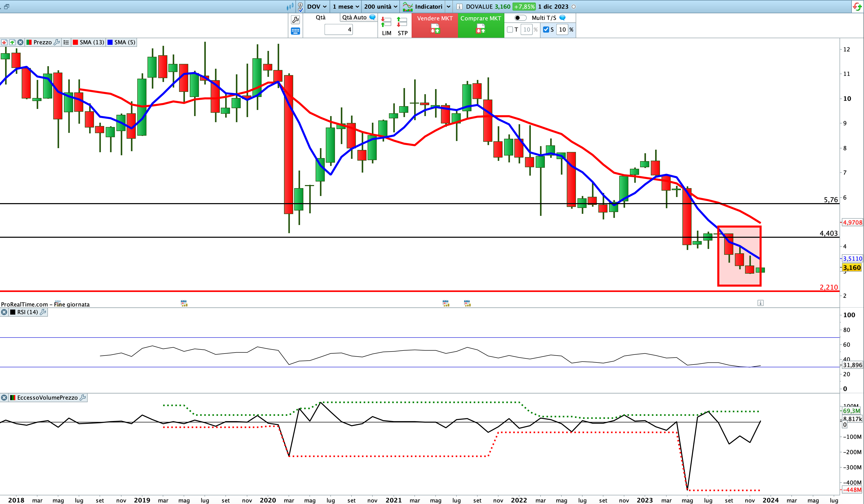The image size is (864, 504).
Task: Close the EccessoVolumePrezzo panel
Action: pyautogui.click(x=4, y=398)
